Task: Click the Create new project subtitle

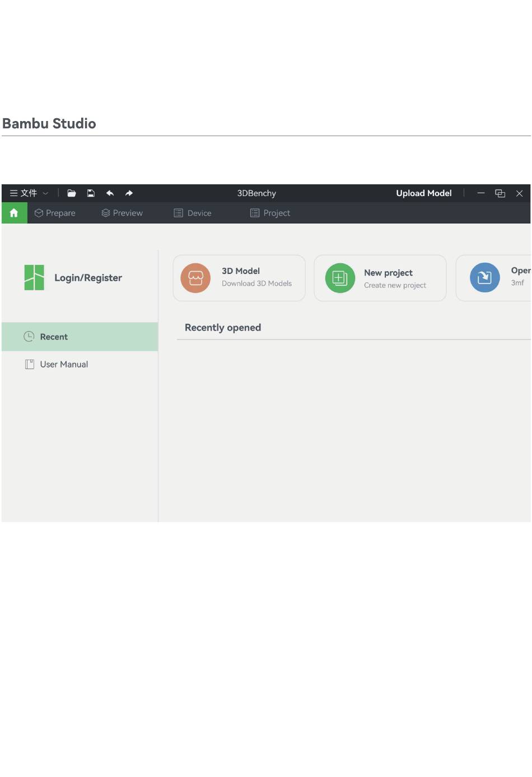Action: pos(395,285)
